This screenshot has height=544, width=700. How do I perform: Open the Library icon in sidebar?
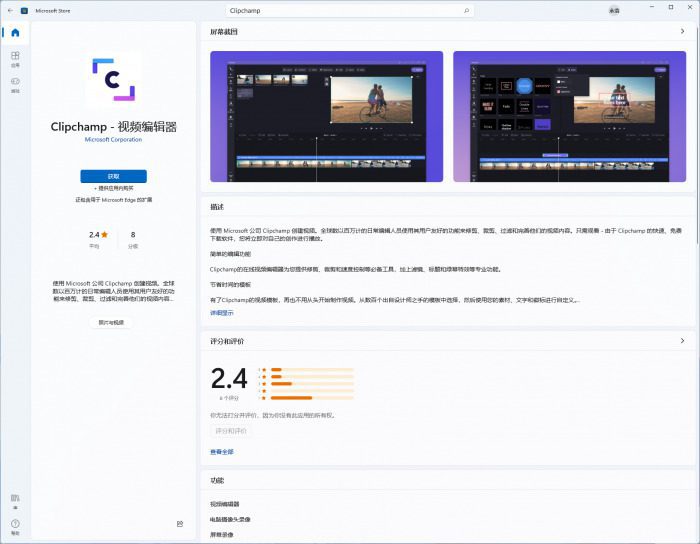(15, 501)
